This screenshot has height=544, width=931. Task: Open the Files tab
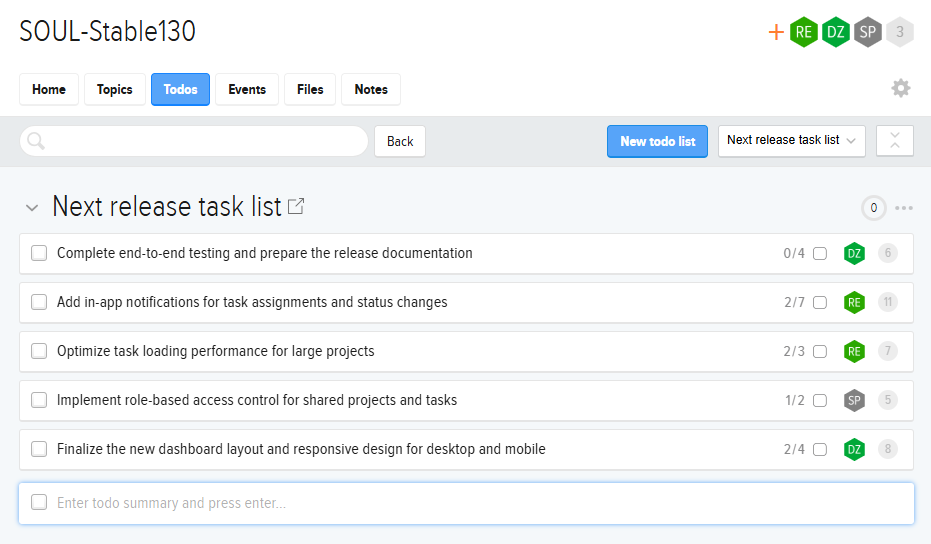[x=310, y=89]
